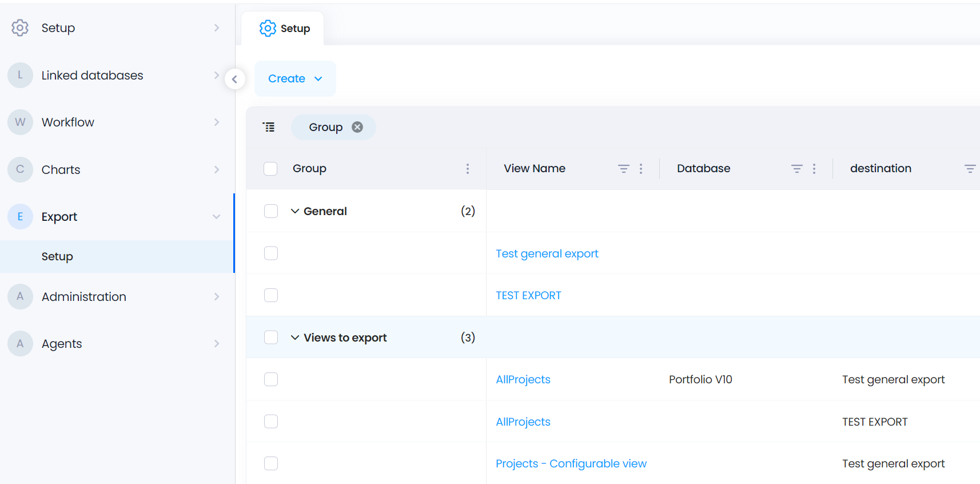Filter the destination column
The width and height of the screenshot is (980, 484).
[970, 169]
